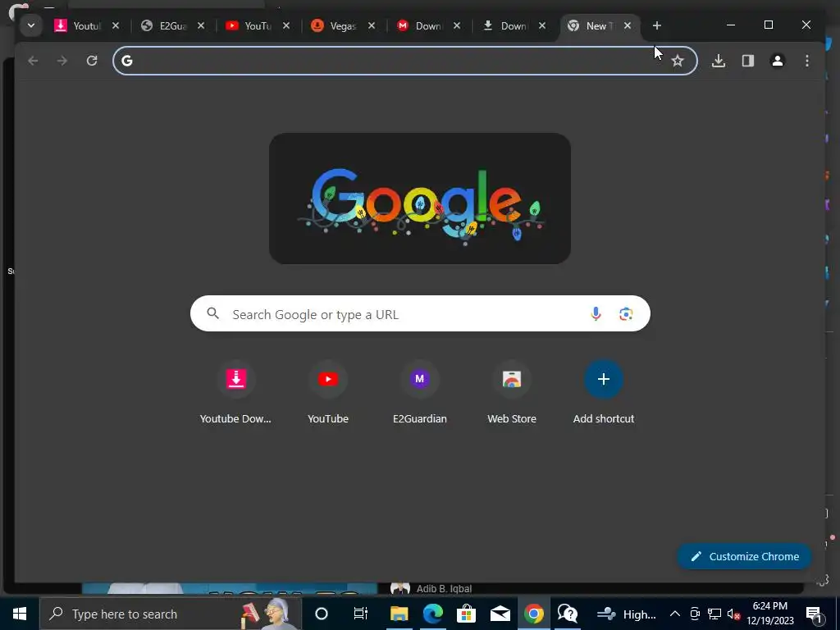Image resolution: width=840 pixels, height=630 pixels.
Task: Switch to the YouTube tab
Action: (249, 25)
